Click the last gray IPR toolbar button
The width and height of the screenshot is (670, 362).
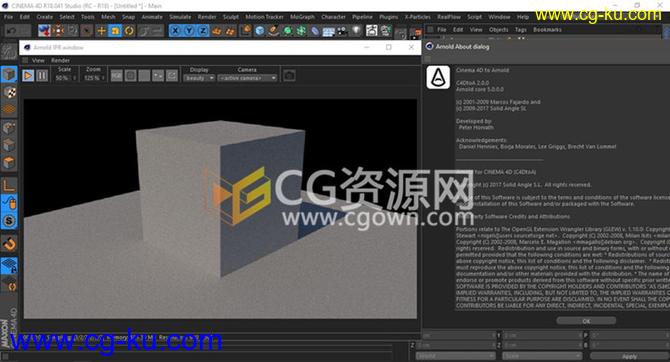171,76
